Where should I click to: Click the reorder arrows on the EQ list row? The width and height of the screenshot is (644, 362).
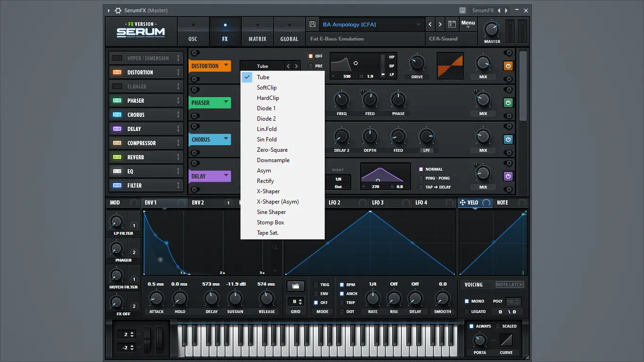(x=178, y=172)
